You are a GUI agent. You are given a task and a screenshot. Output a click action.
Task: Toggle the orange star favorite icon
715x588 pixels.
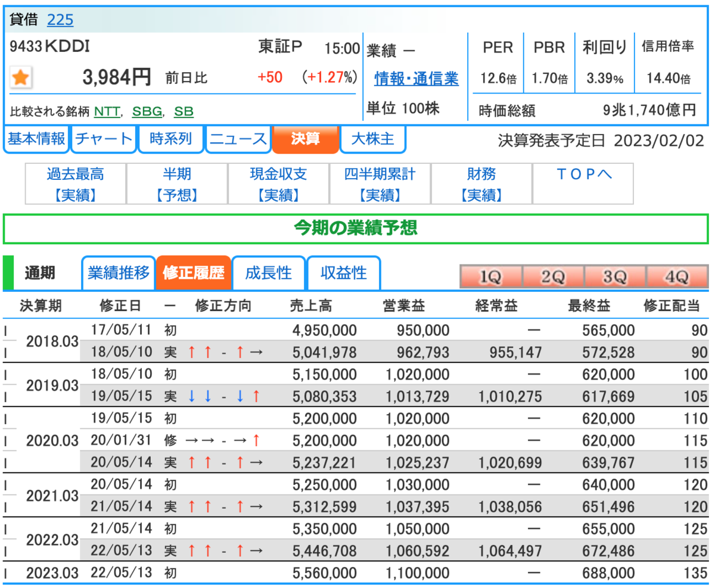pyautogui.click(x=21, y=77)
